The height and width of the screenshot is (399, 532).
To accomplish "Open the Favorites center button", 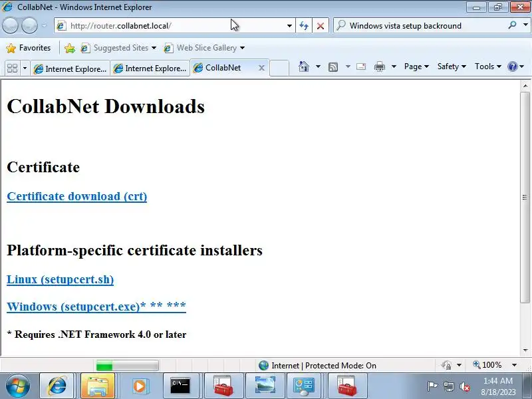I will pos(29,48).
